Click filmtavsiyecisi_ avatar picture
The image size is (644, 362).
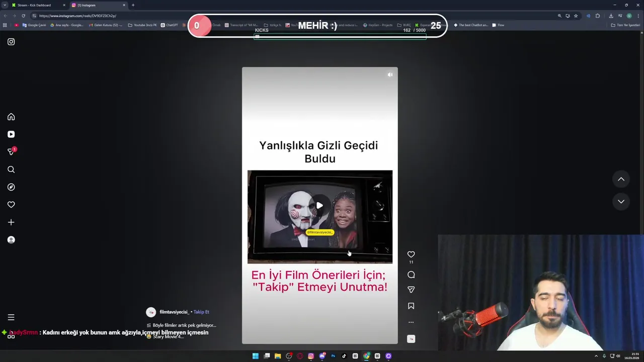click(x=151, y=312)
